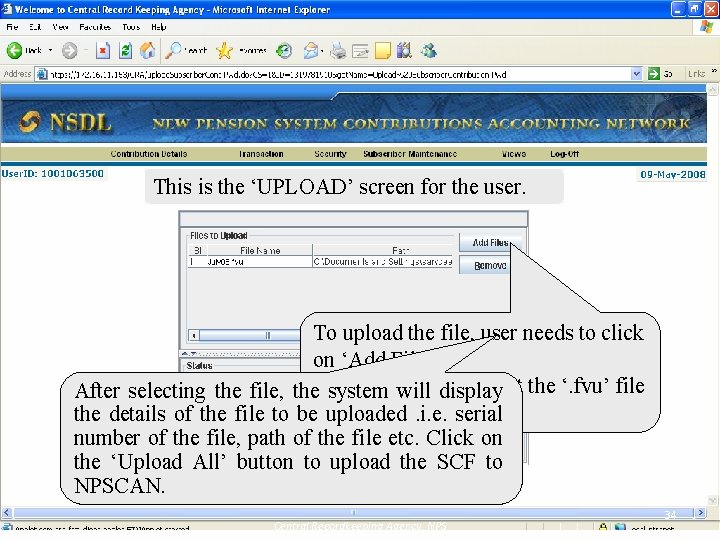720x540 pixels.
Task: Click the padlock security icon in status bar
Action: (603, 527)
